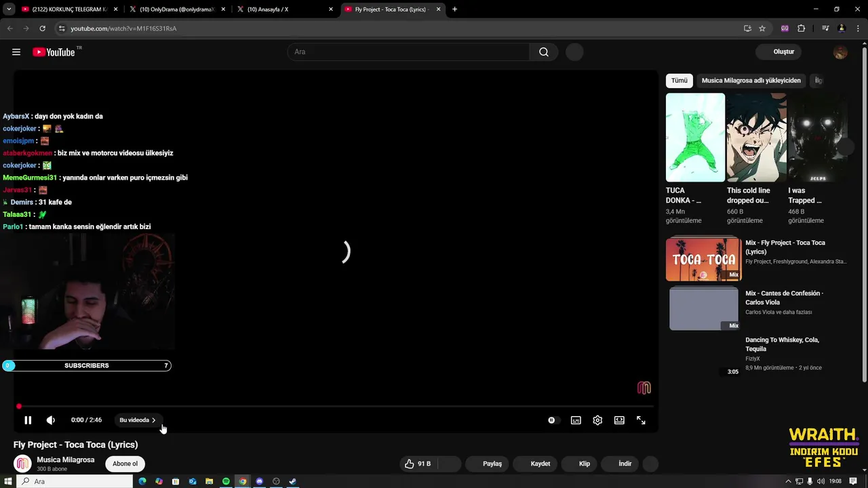868x488 pixels.
Task: Open the Extensions puzzle icon
Action: [802, 28]
